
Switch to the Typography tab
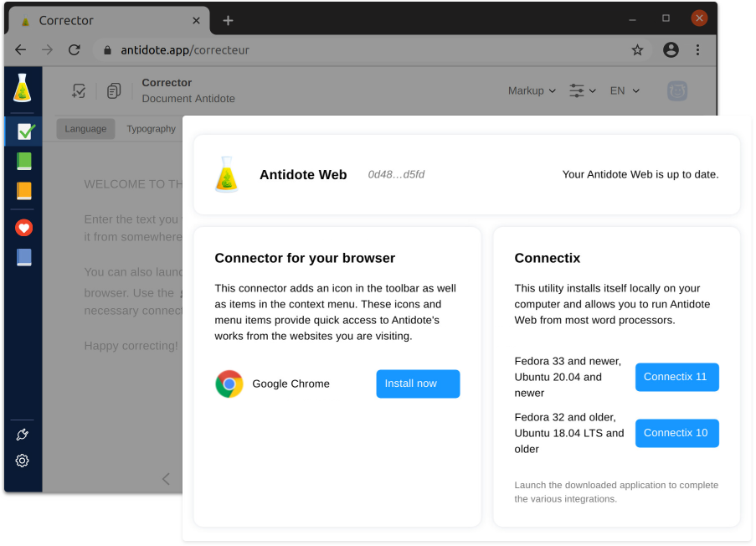point(151,129)
